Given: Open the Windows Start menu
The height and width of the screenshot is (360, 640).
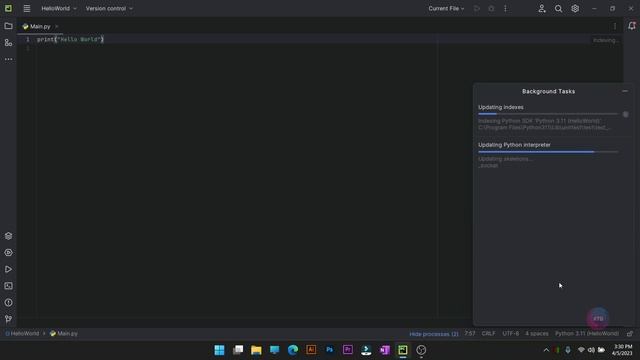Looking at the screenshot, I should 220,350.
